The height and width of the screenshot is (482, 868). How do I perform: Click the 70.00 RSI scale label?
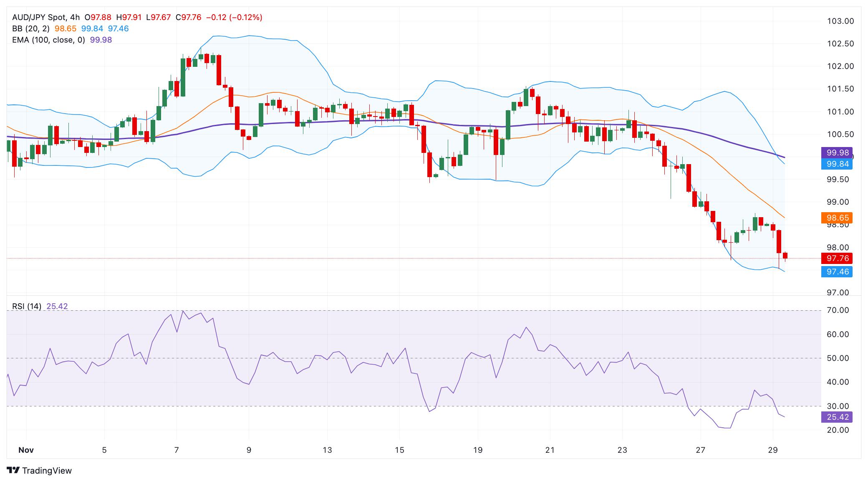(838, 310)
